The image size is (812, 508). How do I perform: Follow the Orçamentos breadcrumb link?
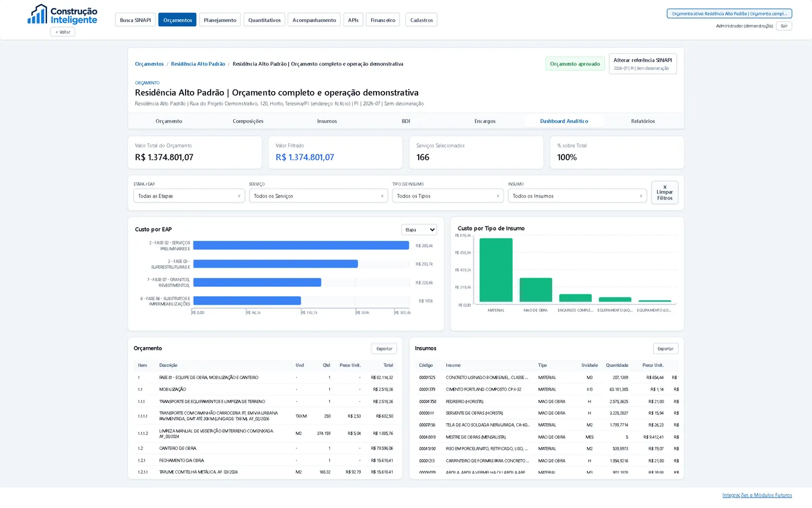(x=149, y=64)
